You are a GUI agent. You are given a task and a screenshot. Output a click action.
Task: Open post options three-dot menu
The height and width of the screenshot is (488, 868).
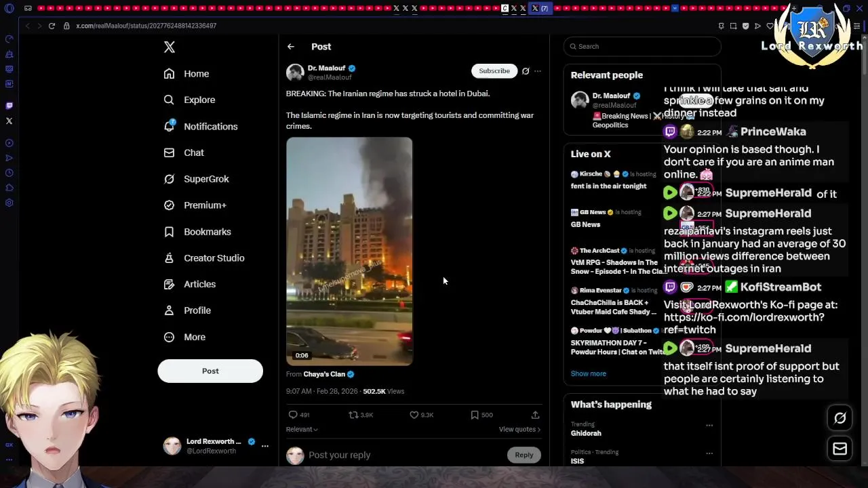[538, 71]
